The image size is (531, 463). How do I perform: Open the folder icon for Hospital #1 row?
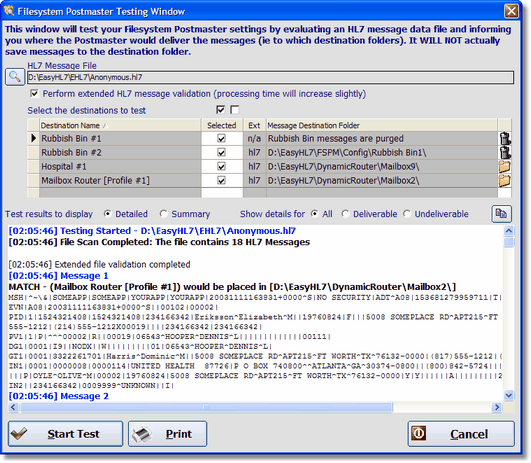click(505, 167)
